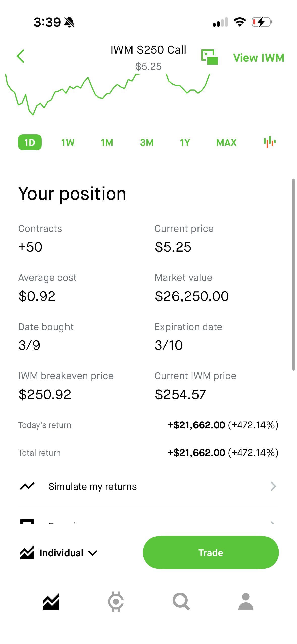The width and height of the screenshot is (297, 644).
Task: Expand Simulate my returns chevron
Action: pos(273,486)
